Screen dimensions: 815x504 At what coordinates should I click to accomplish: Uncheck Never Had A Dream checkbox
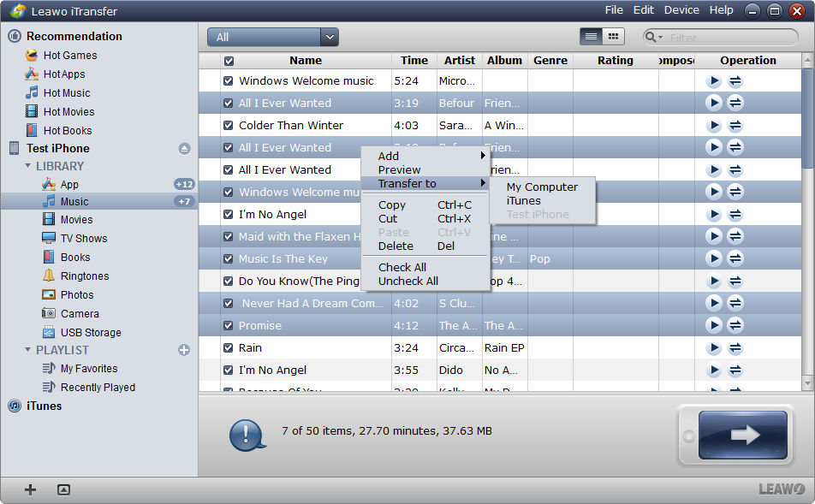(x=229, y=304)
